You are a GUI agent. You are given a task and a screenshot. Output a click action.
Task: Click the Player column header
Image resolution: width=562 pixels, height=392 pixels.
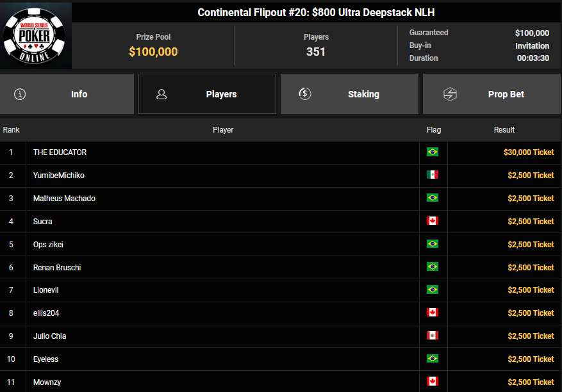tap(223, 130)
